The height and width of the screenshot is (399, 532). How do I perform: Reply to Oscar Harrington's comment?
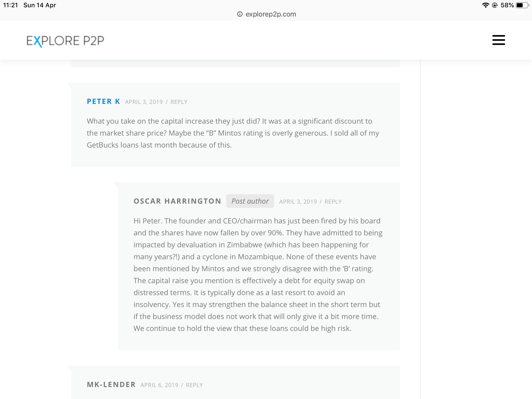pyautogui.click(x=333, y=202)
